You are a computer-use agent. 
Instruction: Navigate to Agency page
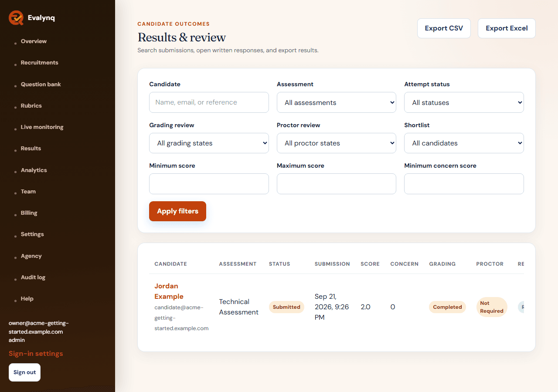pyautogui.click(x=31, y=256)
